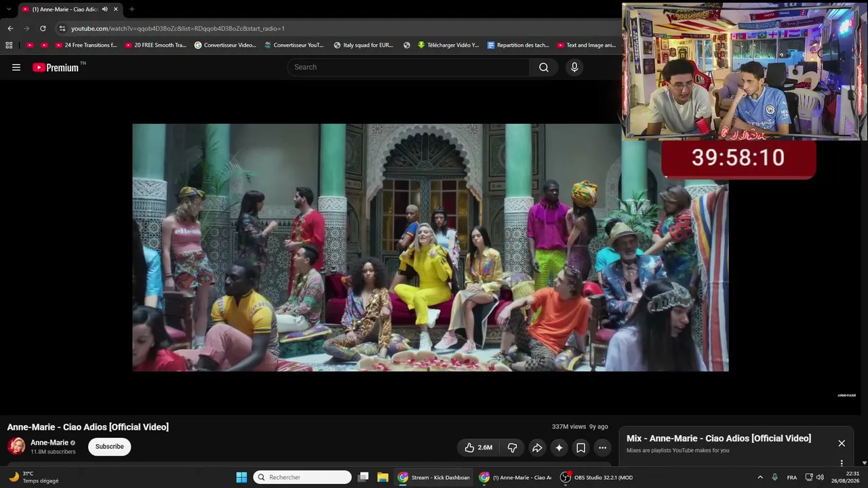Click the taskbar microphone tray icon
The height and width of the screenshot is (488, 868).
point(774,477)
